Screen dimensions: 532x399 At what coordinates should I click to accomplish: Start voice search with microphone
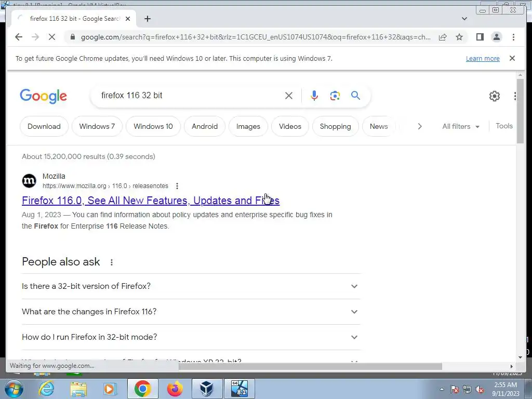point(314,96)
